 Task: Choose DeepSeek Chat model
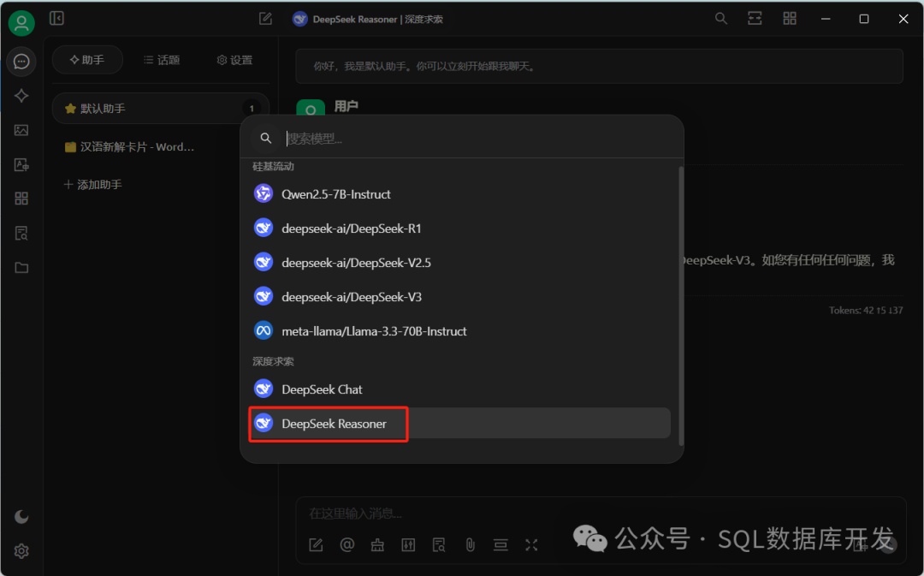click(x=461, y=389)
